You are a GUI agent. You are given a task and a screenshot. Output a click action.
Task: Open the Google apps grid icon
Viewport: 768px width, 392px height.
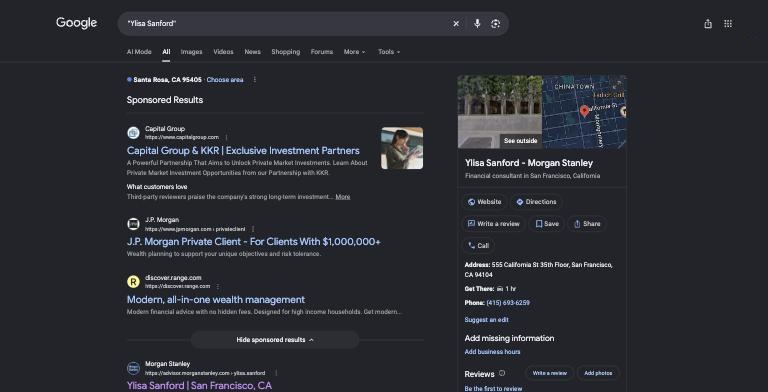[728, 24]
